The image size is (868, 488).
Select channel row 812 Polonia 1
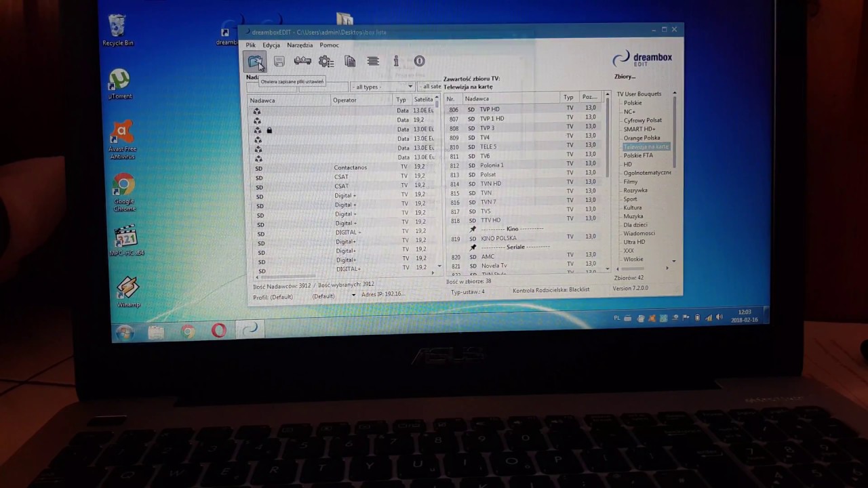(524, 165)
